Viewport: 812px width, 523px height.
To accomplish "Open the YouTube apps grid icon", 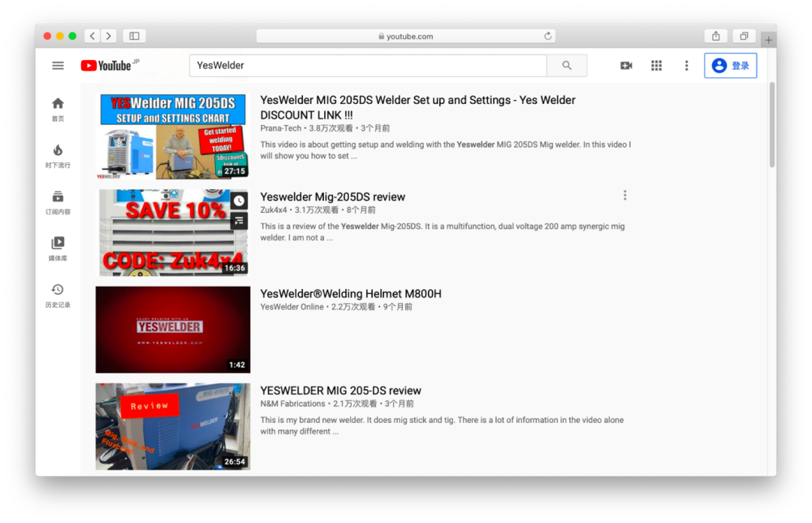I will tap(656, 65).
